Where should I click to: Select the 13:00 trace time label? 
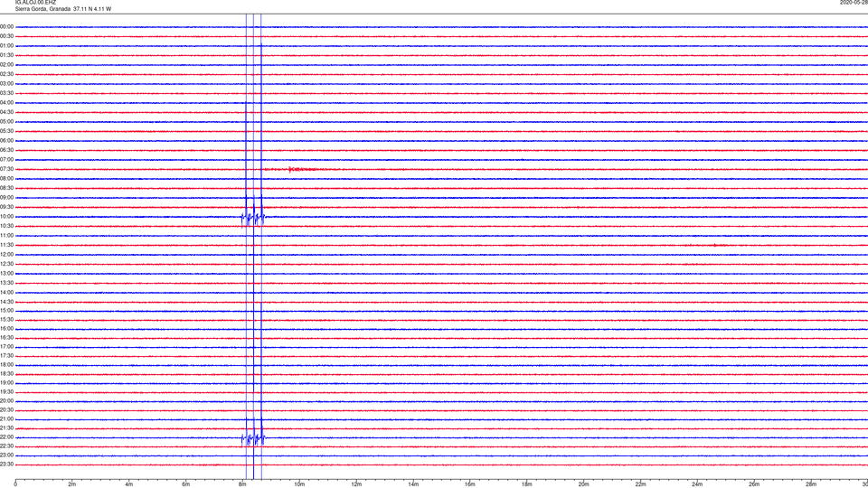tap(6, 273)
